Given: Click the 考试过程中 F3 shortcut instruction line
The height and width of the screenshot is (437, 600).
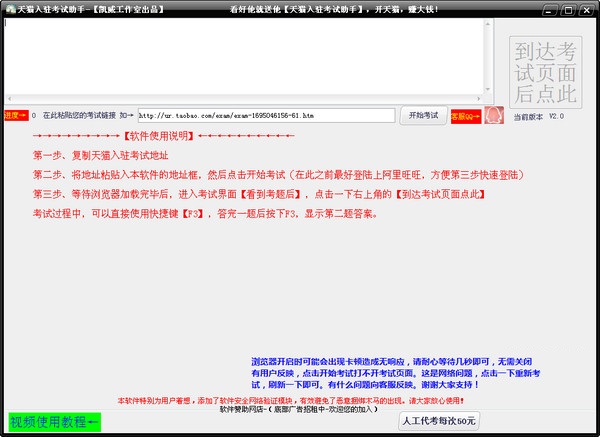Looking at the screenshot, I should [x=205, y=214].
